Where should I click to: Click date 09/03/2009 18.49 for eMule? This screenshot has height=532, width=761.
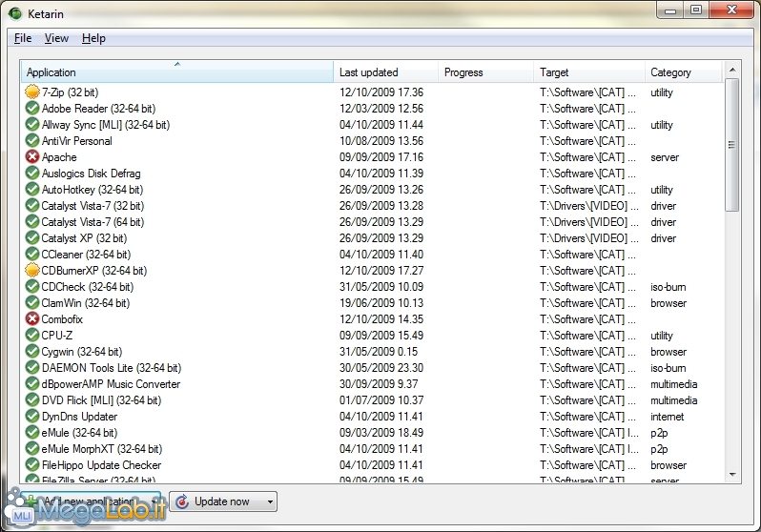click(x=381, y=433)
